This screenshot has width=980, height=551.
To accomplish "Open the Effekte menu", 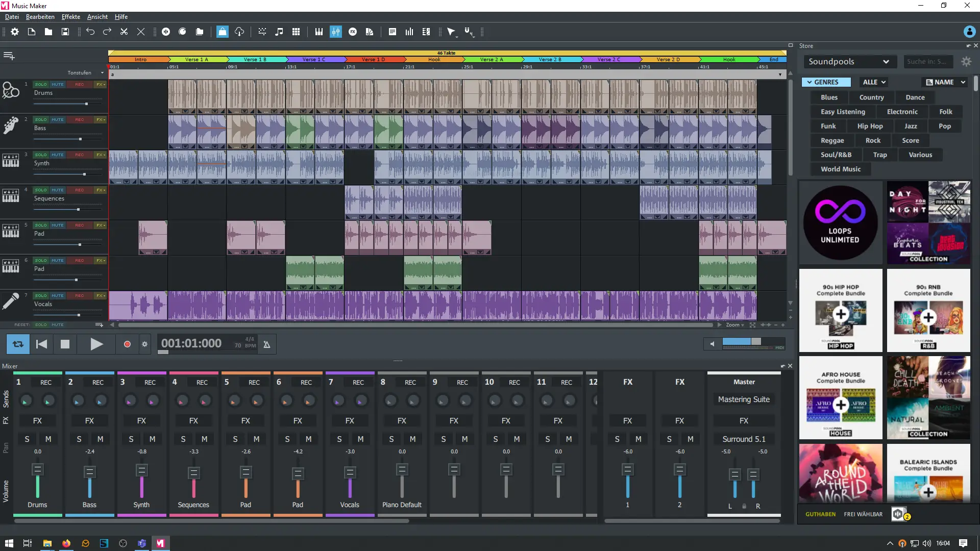I will coord(70,16).
